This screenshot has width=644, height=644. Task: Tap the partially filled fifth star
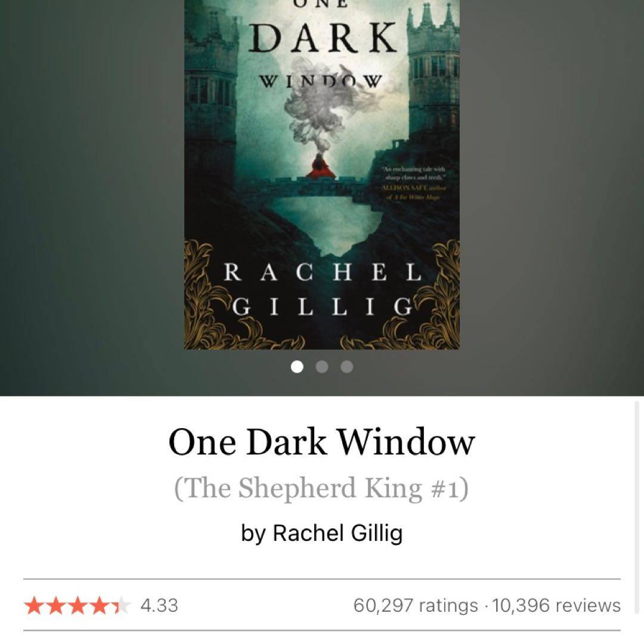click(x=120, y=606)
